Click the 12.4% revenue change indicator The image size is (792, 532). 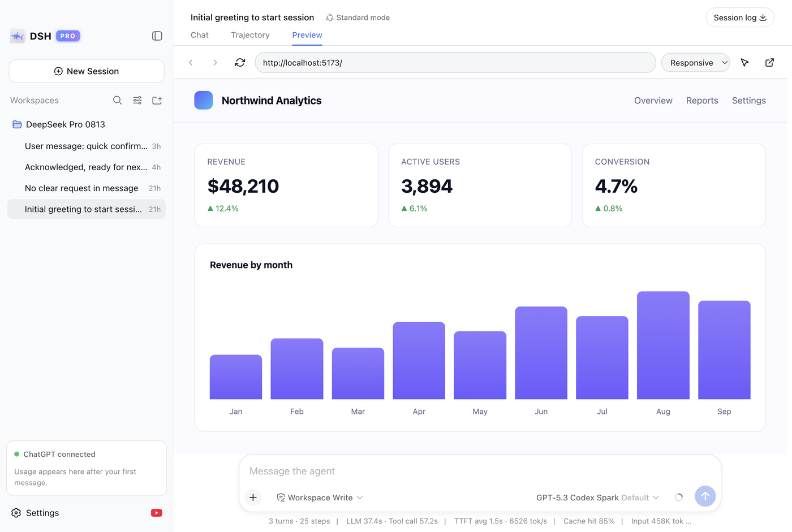pos(223,209)
